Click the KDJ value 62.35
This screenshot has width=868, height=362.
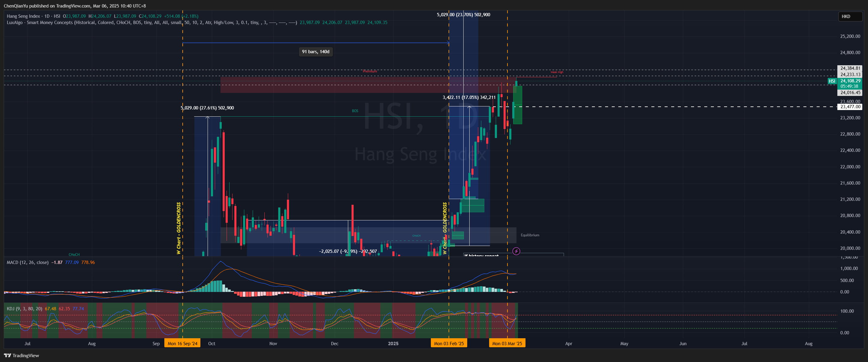pos(64,308)
